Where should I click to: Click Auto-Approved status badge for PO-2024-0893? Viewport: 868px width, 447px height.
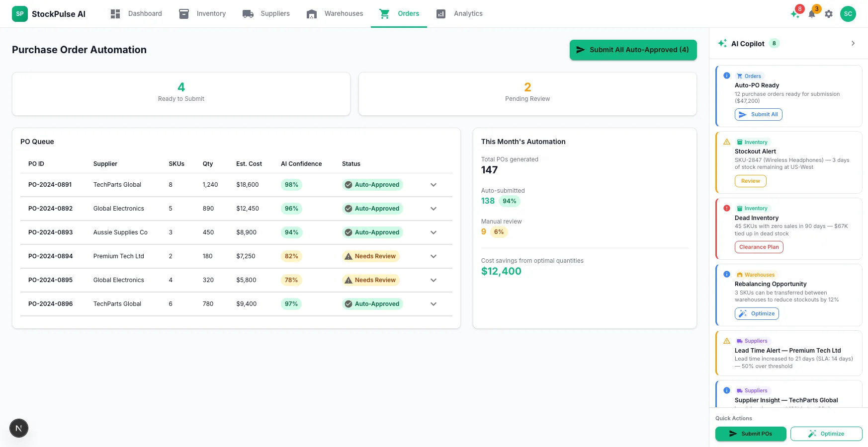(x=372, y=232)
